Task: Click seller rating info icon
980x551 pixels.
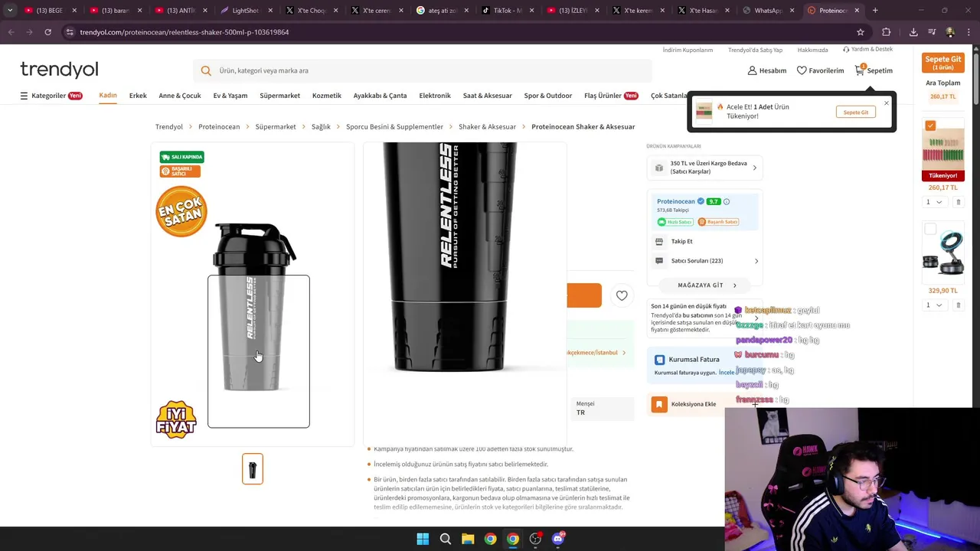Action: click(x=727, y=201)
